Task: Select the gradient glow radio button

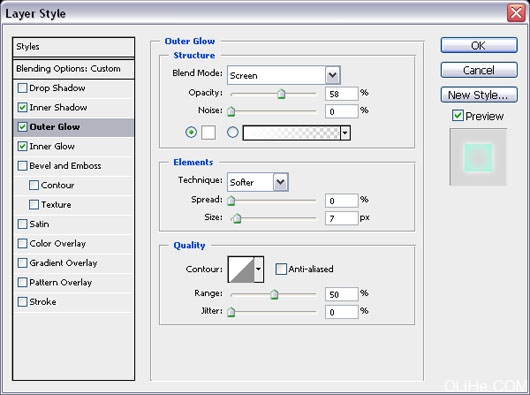Action: (233, 132)
